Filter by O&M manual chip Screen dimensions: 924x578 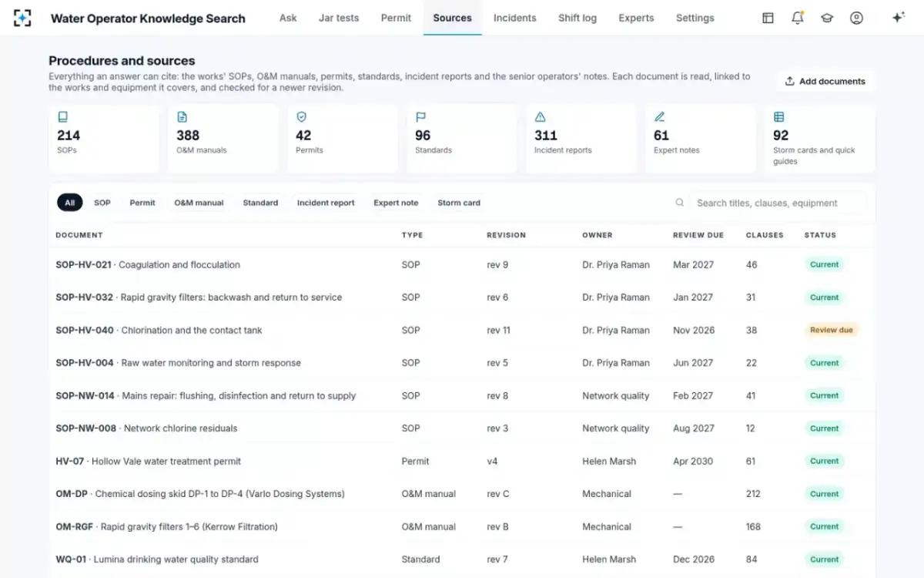click(199, 203)
